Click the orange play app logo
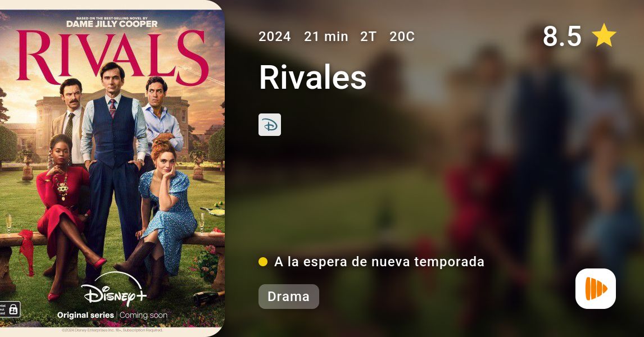The width and height of the screenshot is (644, 337). tap(596, 289)
